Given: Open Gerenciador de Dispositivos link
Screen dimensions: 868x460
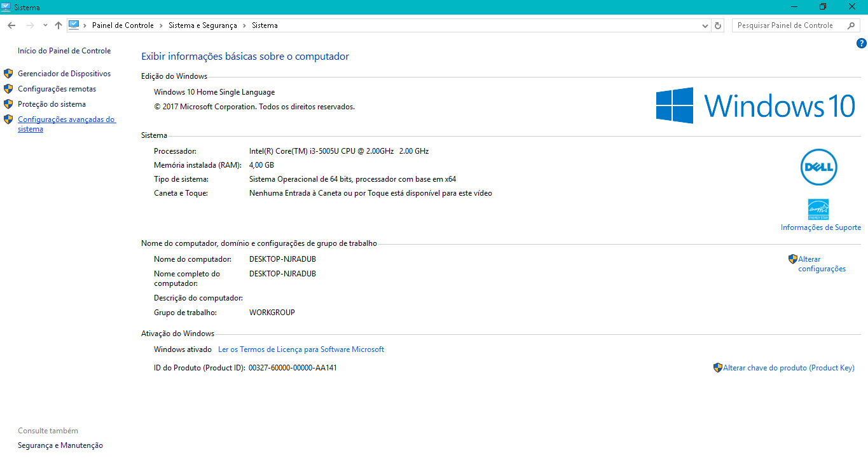Looking at the screenshot, I should 64,74.
